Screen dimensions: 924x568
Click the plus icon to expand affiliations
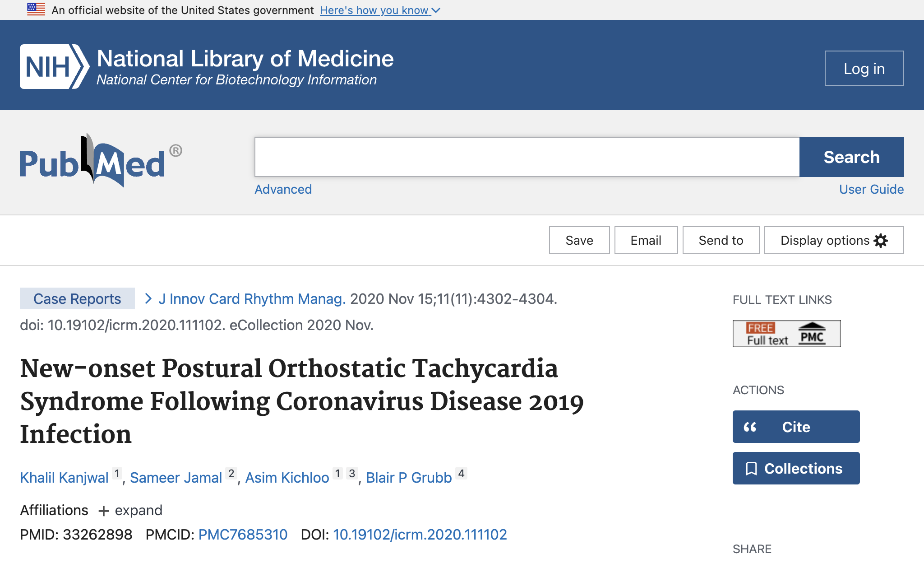coord(104,511)
